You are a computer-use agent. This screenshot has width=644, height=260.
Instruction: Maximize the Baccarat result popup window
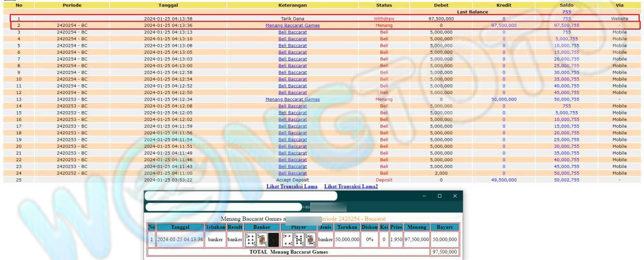tap(440, 196)
